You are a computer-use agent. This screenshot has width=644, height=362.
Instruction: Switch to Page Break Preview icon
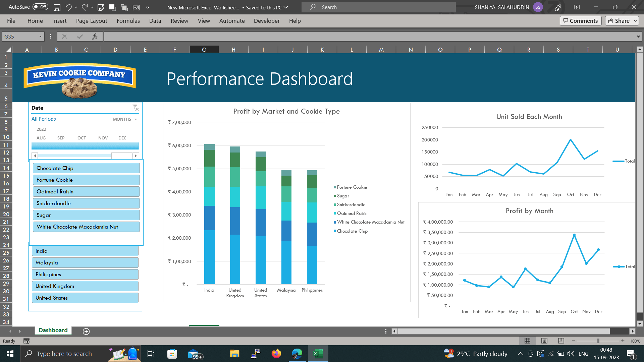tap(561, 341)
